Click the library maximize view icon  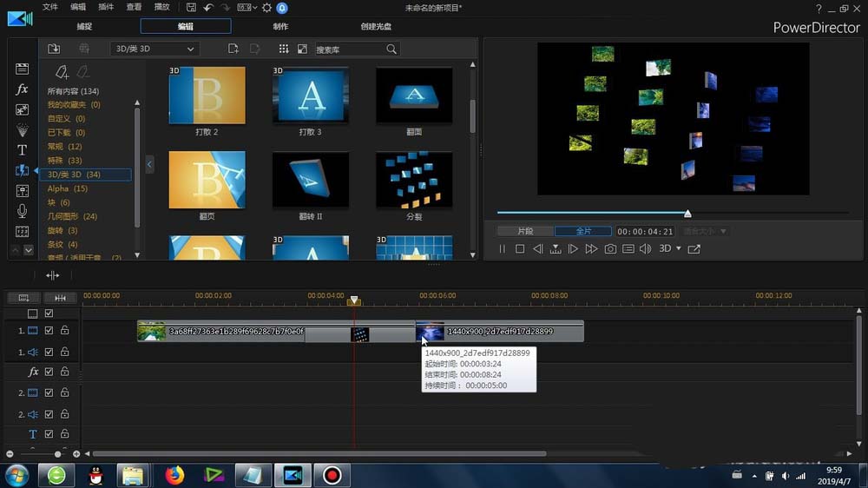[x=302, y=49]
